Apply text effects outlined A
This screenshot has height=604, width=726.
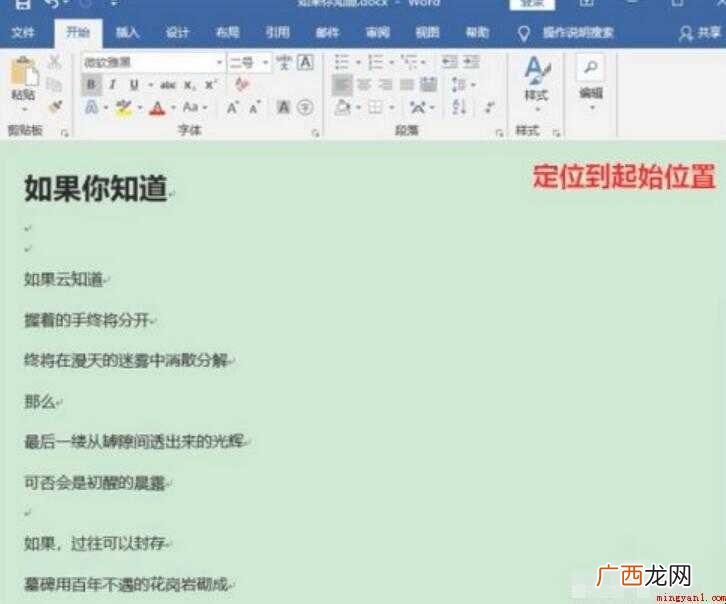[x=91, y=108]
